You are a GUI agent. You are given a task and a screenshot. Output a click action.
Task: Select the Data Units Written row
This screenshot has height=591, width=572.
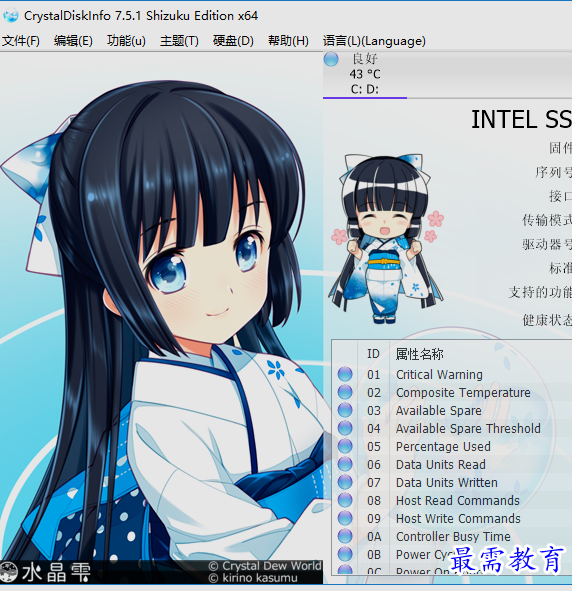(452, 482)
